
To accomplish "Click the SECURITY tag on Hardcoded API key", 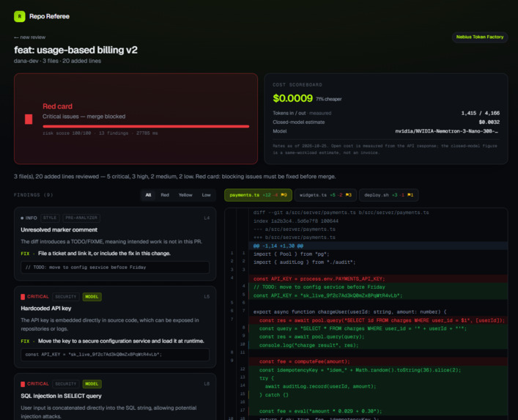I will pos(66,297).
